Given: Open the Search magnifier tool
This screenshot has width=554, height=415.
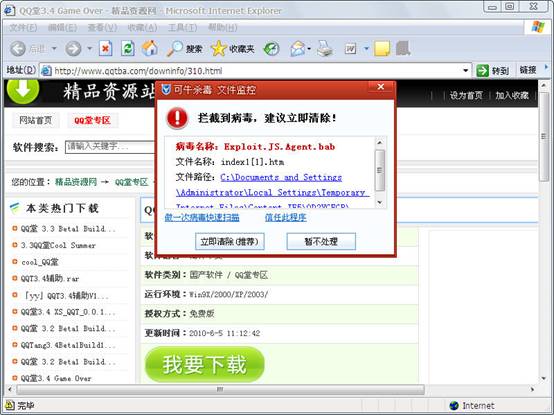Looking at the screenshot, I should 175,49.
